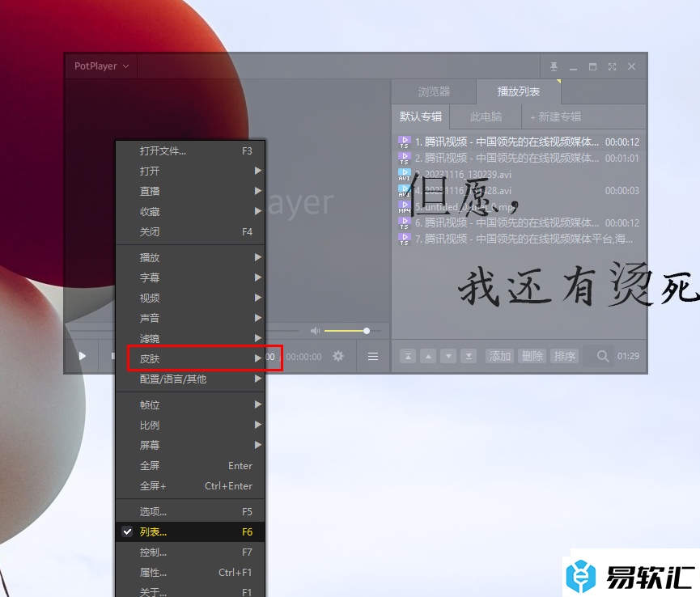The image size is (700, 597).
Task: Open 配置/语言/其他 submenu
Action: (191, 379)
